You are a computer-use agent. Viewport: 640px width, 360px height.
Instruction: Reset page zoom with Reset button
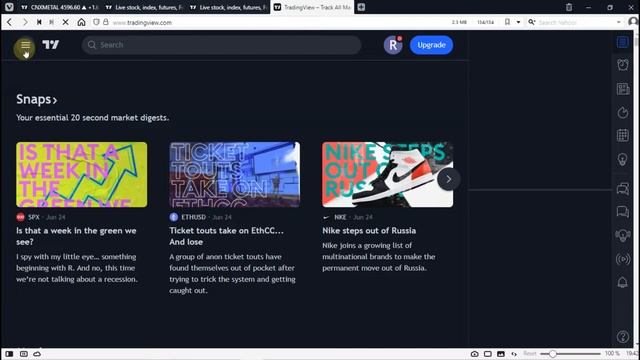pos(530,354)
